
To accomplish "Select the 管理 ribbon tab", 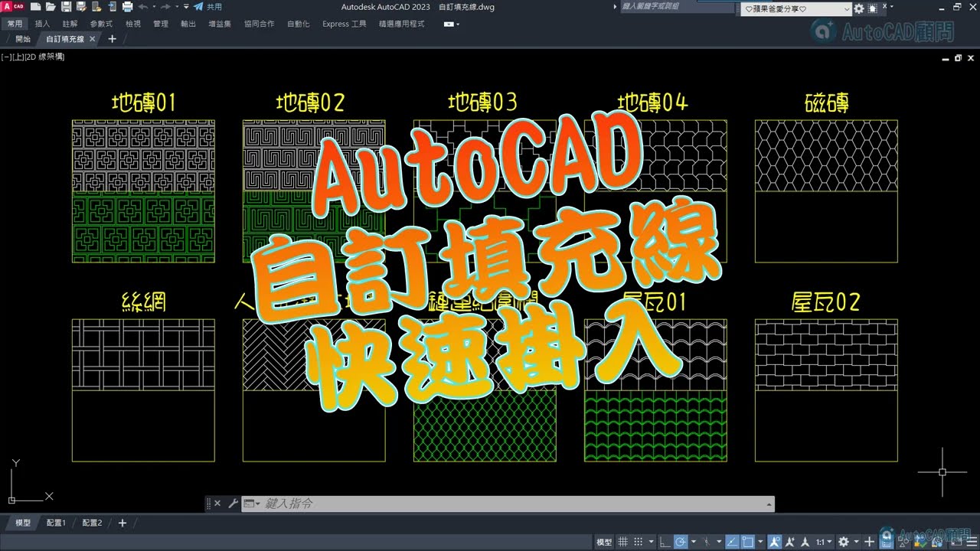I will click(x=161, y=24).
